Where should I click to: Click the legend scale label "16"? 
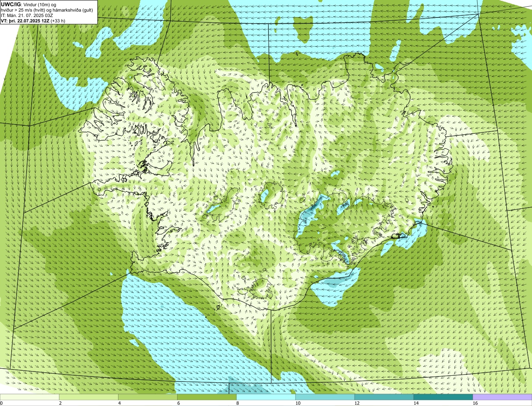click(x=475, y=403)
